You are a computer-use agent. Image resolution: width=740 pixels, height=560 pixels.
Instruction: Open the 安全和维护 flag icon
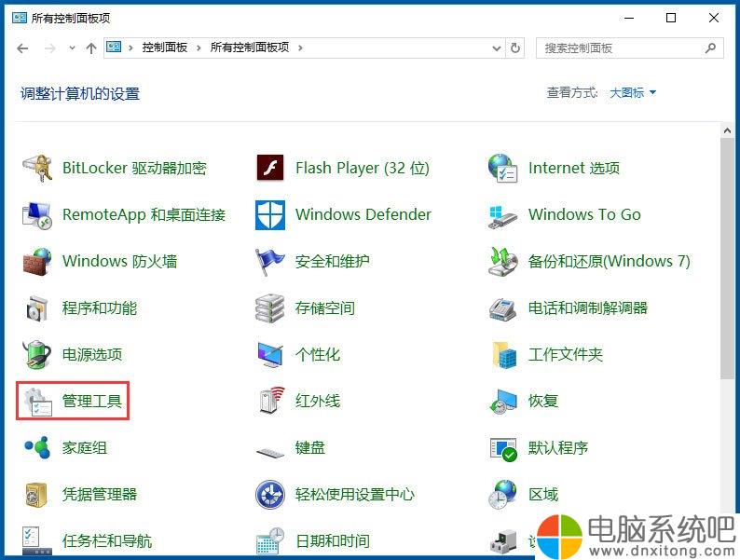tap(270, 262)
